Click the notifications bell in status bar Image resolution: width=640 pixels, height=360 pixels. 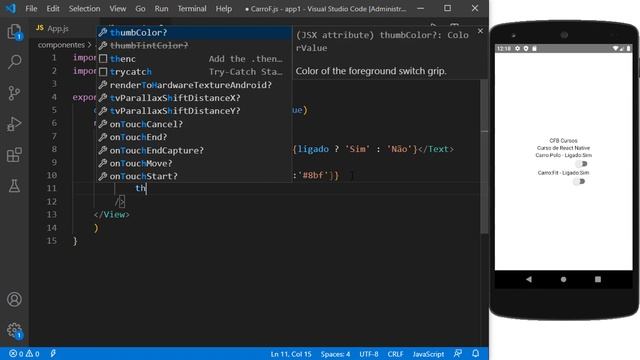(x=476, y=353)
